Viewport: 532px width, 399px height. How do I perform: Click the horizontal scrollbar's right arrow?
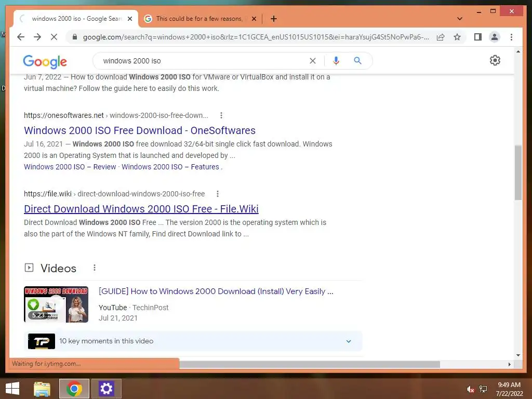pyautogui.click(x=509, y=364)
